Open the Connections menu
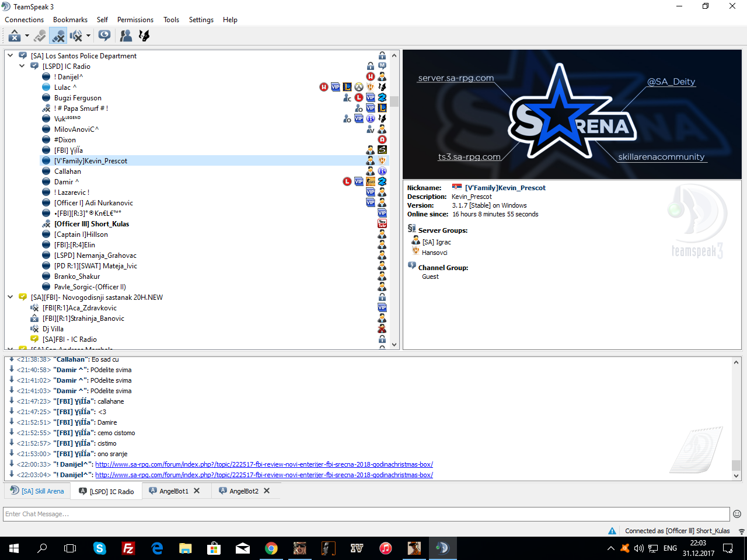This screenshot has width=747, height=560. pyautogui.click(x=25, y=20)
